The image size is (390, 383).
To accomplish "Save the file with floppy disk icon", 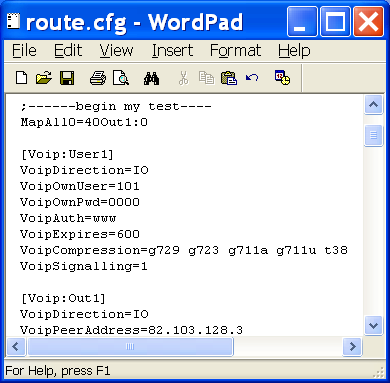I will (67, 78).
